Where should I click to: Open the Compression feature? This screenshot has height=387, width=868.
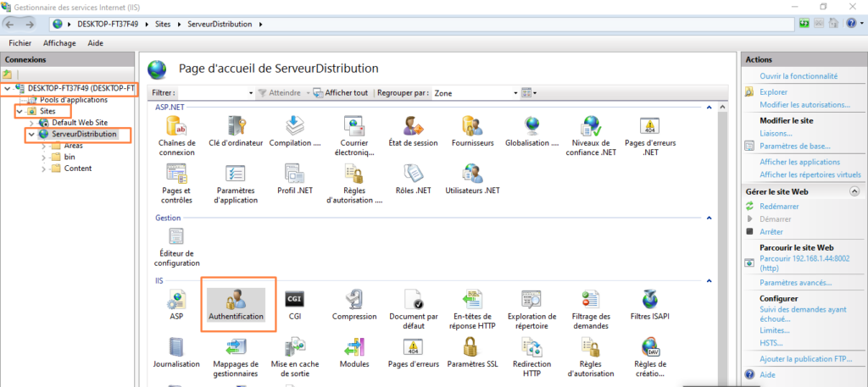[x=353, y=305]
